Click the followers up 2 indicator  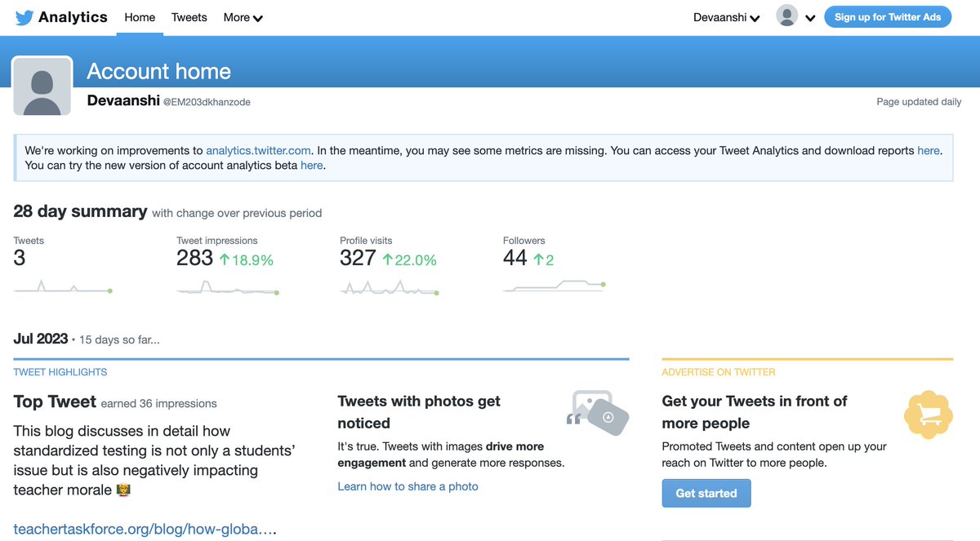point(544,260)
